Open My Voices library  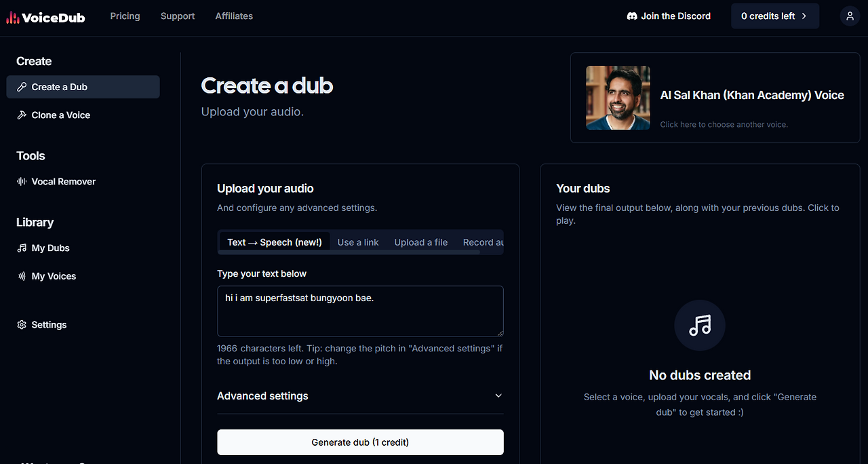83,277
